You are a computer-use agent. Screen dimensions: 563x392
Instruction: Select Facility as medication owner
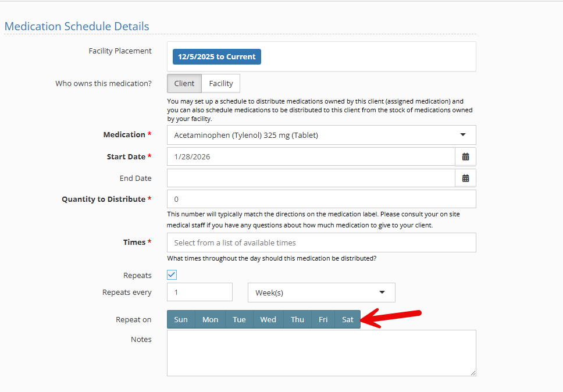tap(221, 83)
